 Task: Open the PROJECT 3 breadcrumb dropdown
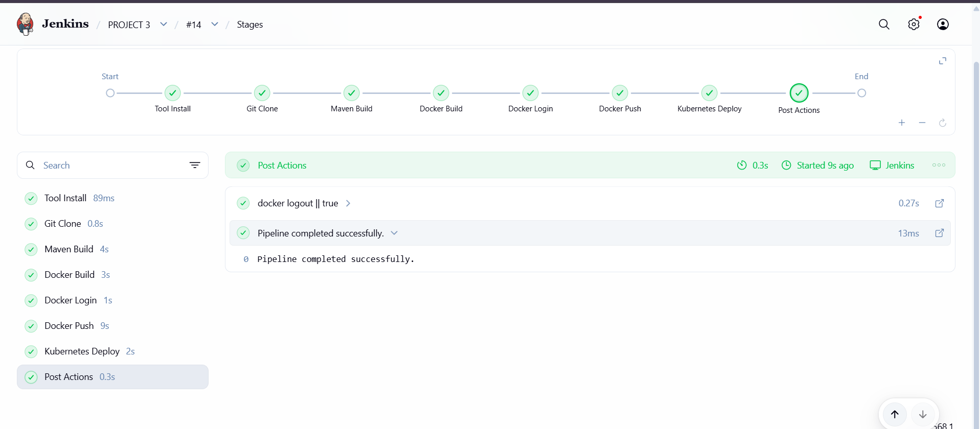164,24
